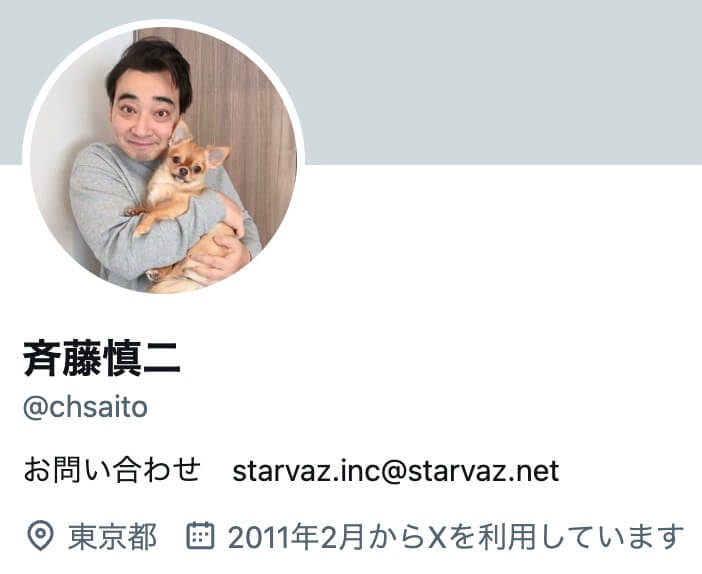The image size is (702, 574).
Task: Click the calendar join-date icon
Action: tap(200, 535)
